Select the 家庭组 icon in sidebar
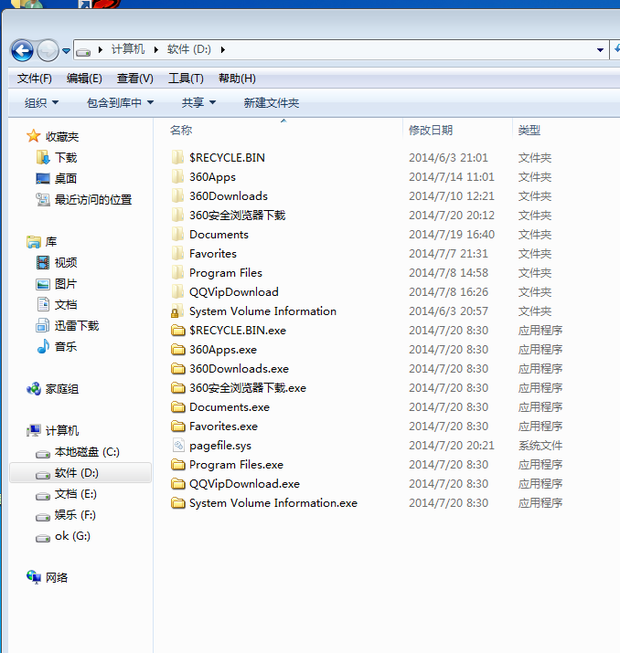 click(x=33, y=389)
